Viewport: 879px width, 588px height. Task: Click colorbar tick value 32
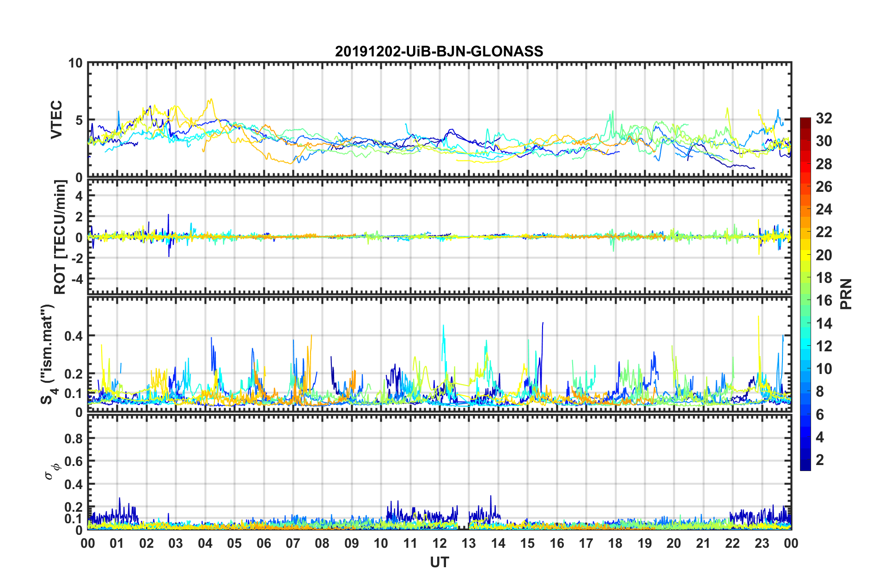coord(824,118)
